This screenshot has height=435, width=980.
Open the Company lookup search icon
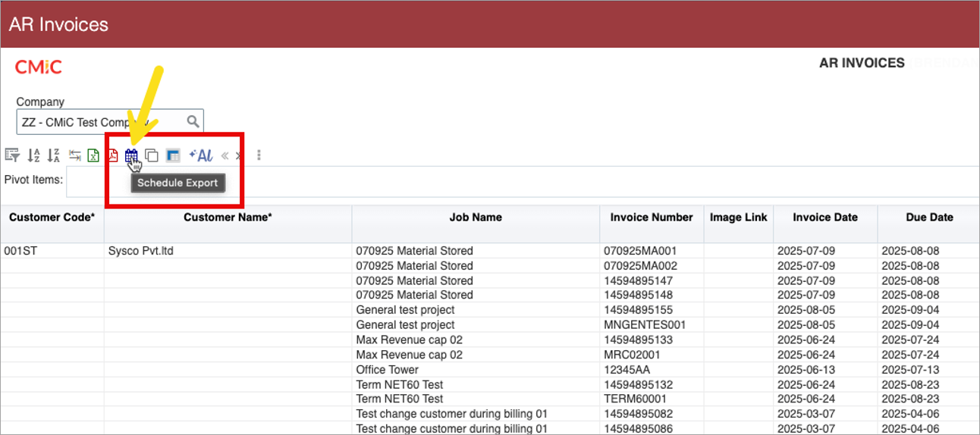[193, 121]
